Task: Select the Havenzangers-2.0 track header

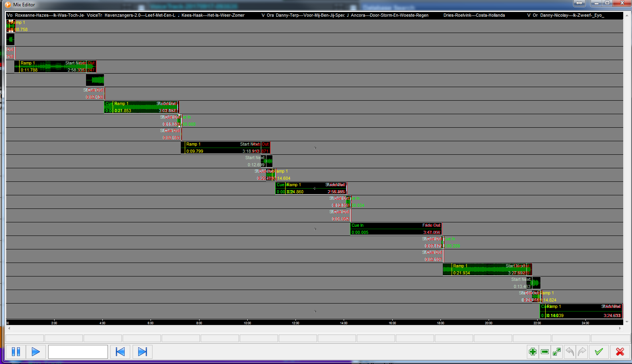Action: click(x=140, y=15)
